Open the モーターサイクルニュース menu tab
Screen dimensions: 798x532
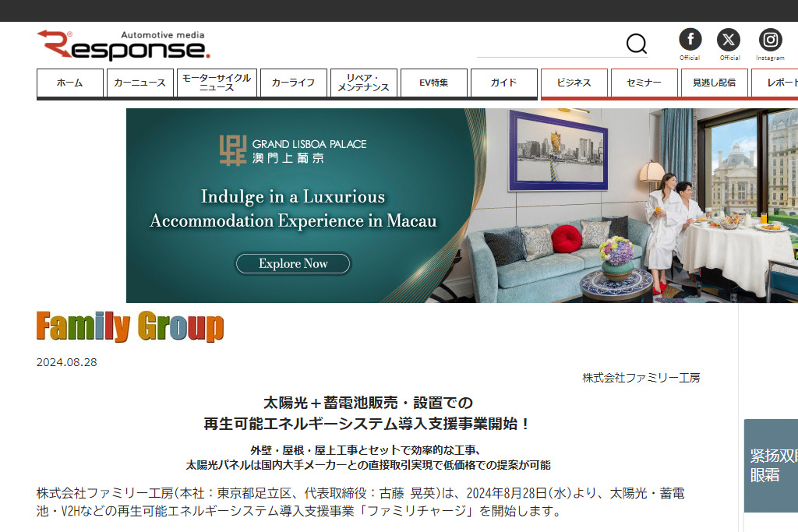click(217, 83)
